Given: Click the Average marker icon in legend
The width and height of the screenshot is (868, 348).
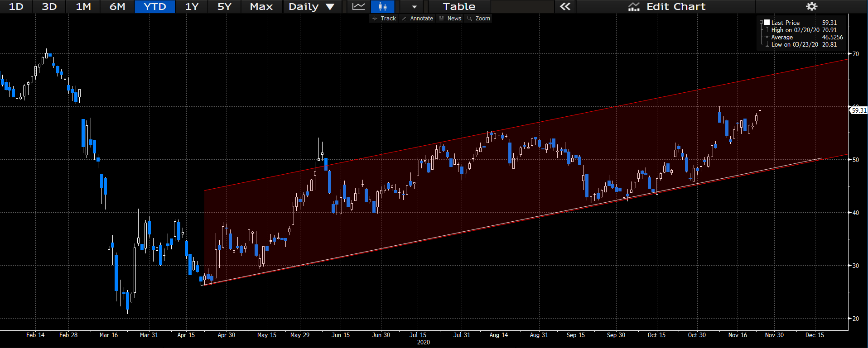Looking at the screenshot, I should pos(767,37).
